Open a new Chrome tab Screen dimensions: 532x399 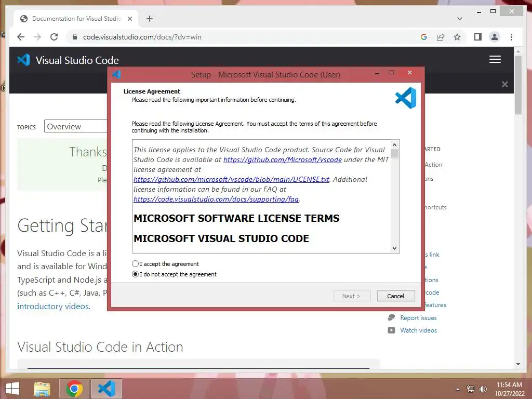(150, 19)
